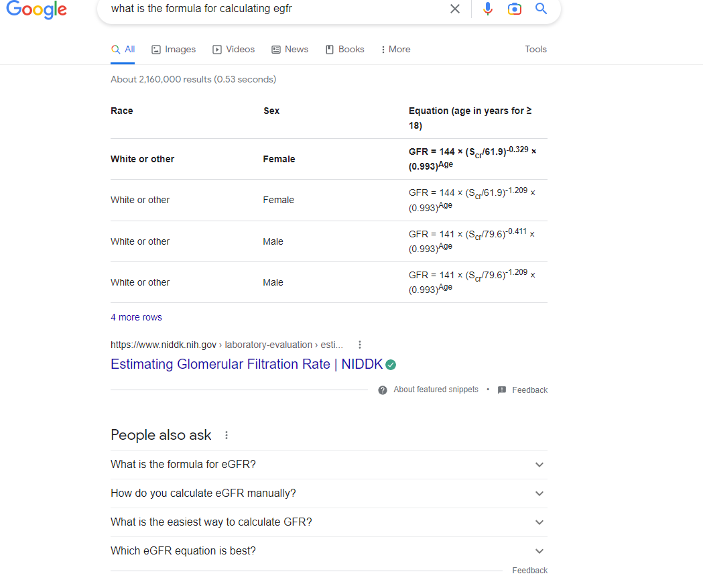The image size is (703, 588).
Task: Clear the search box with X icon
Action: click(x=455, y=9)
